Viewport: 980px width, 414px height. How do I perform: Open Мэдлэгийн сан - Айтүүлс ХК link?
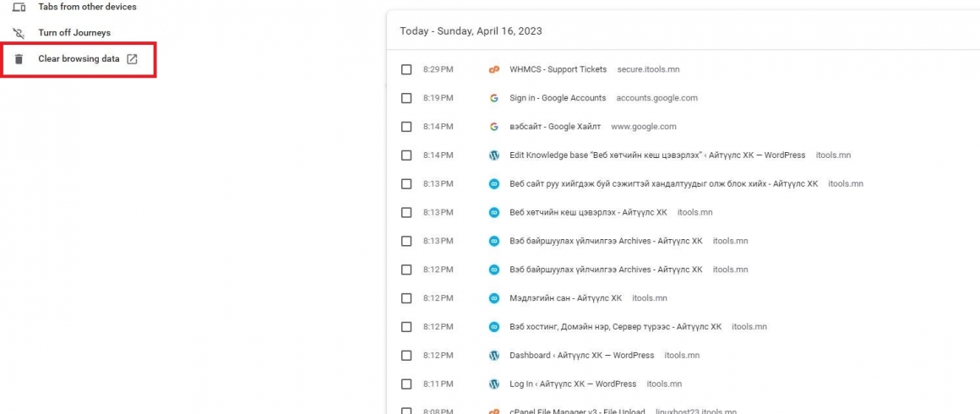point(566,298)
